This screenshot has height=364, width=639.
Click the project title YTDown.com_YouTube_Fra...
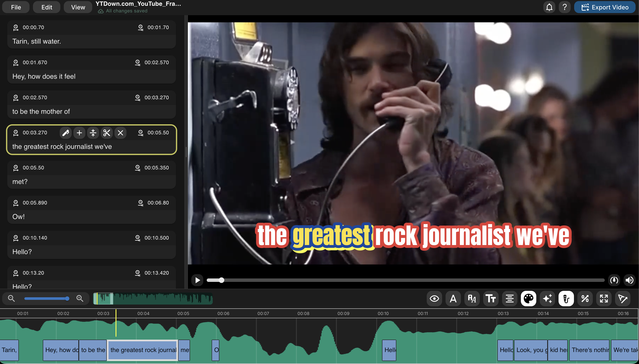[138, 4]
